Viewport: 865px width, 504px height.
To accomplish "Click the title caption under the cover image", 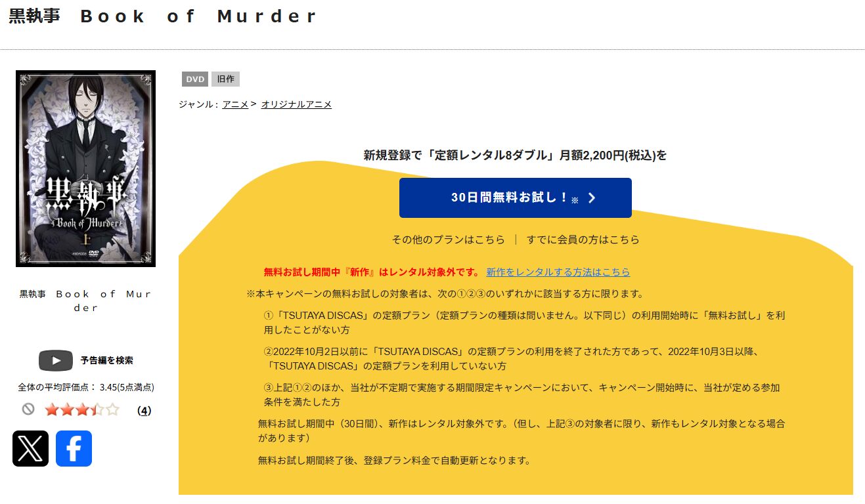I will point(86,301).
